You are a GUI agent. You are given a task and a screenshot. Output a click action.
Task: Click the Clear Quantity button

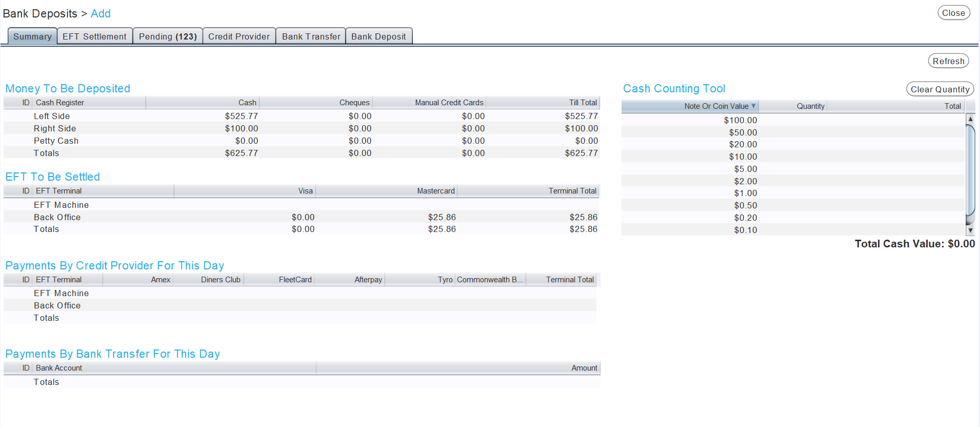940,89
